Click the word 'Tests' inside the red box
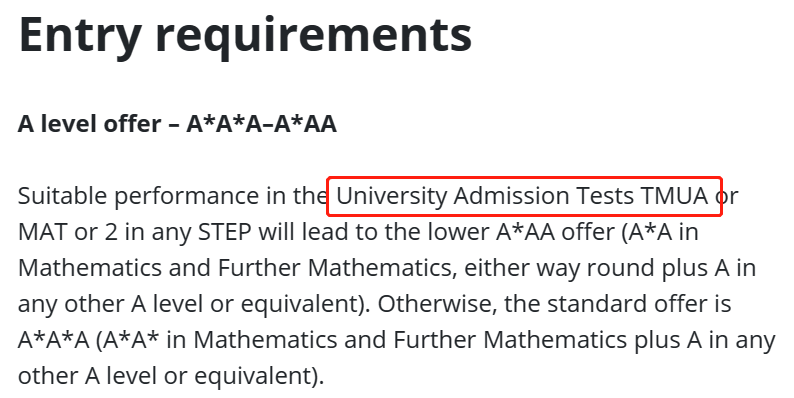 [x=605, y=195]
